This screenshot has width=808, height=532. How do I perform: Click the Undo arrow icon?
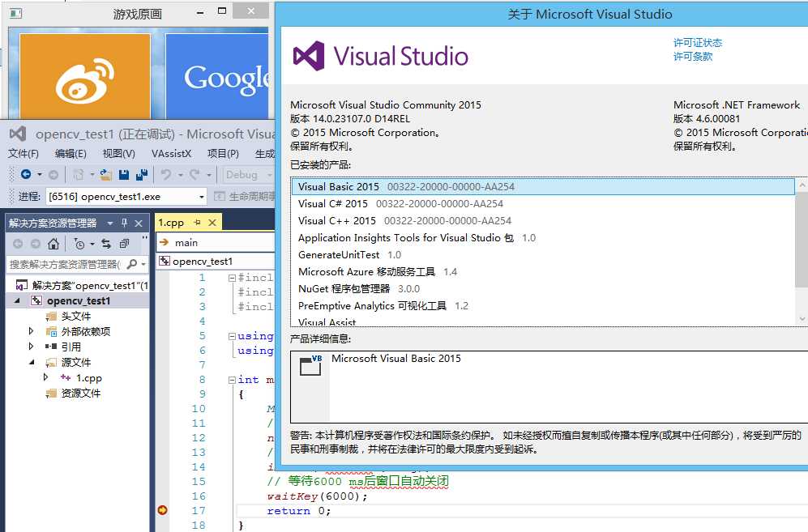[x=166, y=175]
